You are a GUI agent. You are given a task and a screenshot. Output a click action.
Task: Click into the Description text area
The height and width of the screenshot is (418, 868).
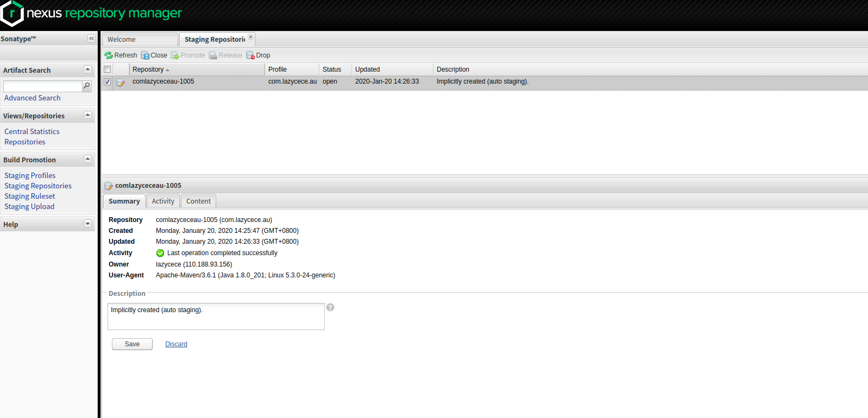216,316
